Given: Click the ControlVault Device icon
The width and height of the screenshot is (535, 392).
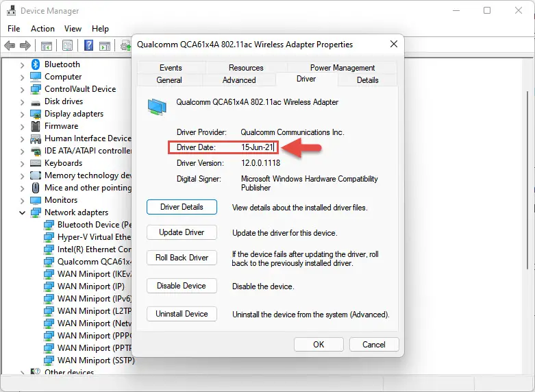Looking at the screenshot, I should click(36, 89).
